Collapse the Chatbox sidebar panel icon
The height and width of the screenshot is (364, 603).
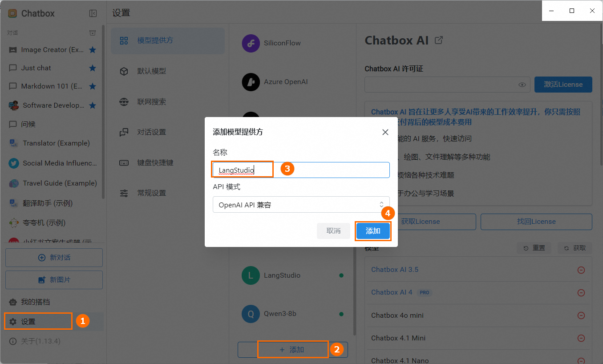(x=93, y=13)
